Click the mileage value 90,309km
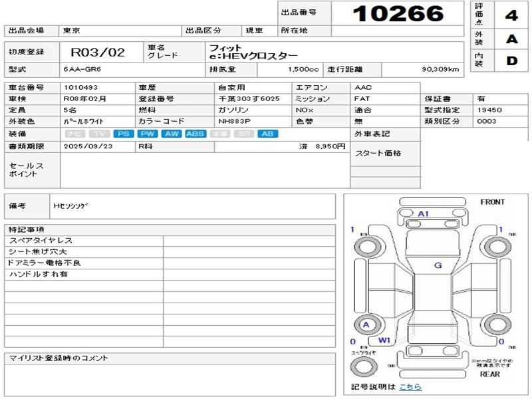 [440, 70]
